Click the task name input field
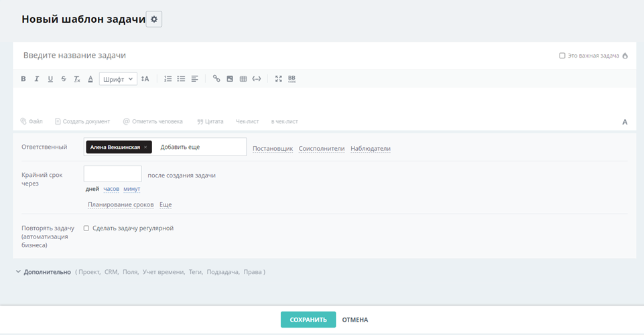 (x=268, y=56)
